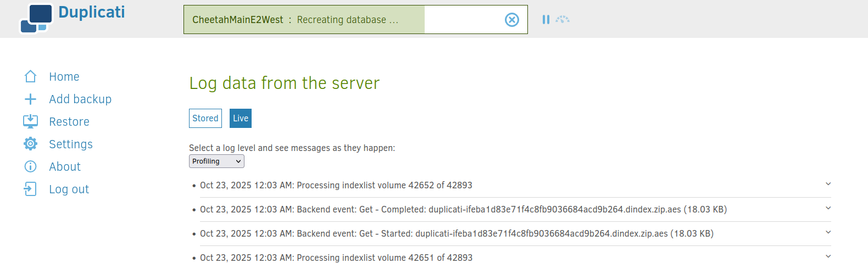This screenshot has width=868, height=263.
Task: Open the throttle speed gauge icon
Action: point(563,19)
